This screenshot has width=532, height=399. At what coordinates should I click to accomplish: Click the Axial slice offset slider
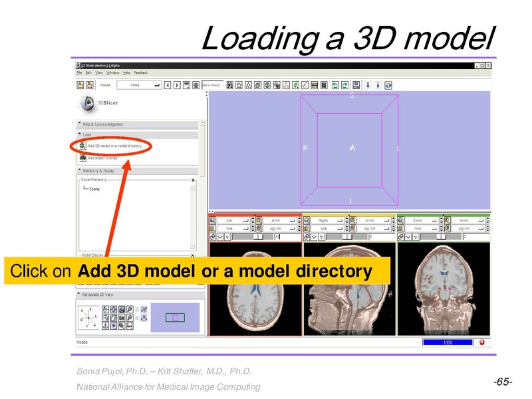(x=253, y=237)
